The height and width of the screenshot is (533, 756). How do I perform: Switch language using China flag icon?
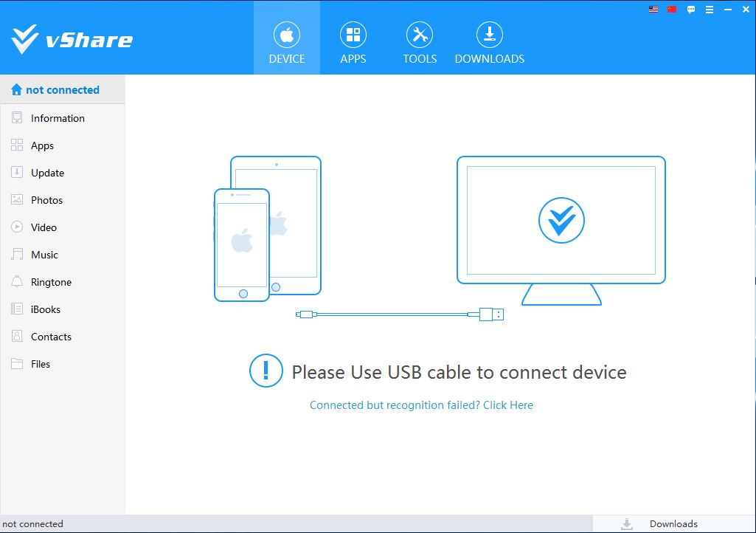tap(672, 9)
